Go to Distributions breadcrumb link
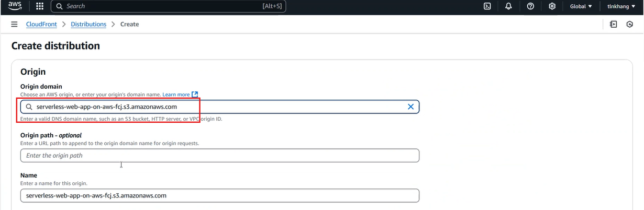Image resolution: width=644 pixels, height=210 pixels. [88, 25]
